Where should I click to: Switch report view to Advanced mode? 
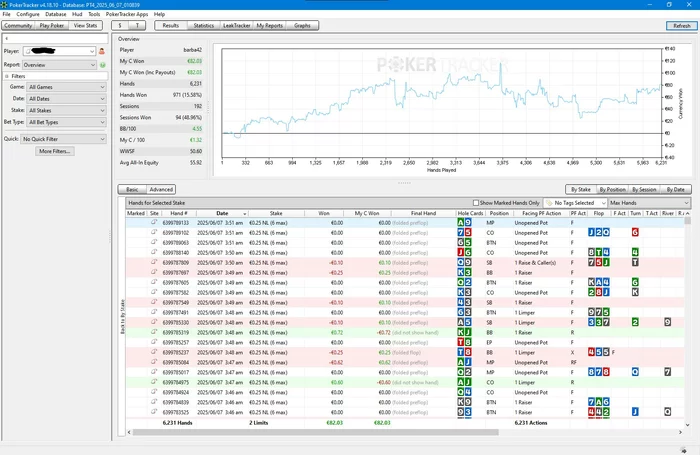click(x=162, y=189)
